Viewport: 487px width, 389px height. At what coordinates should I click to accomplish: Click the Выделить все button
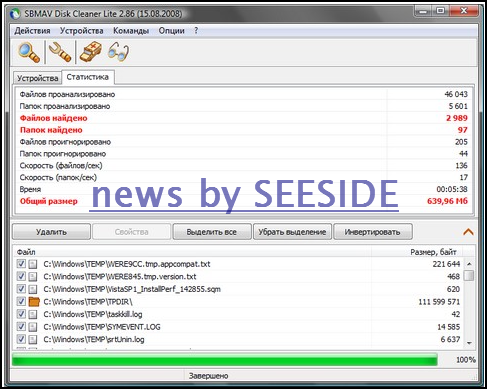(x=212, y=232)
